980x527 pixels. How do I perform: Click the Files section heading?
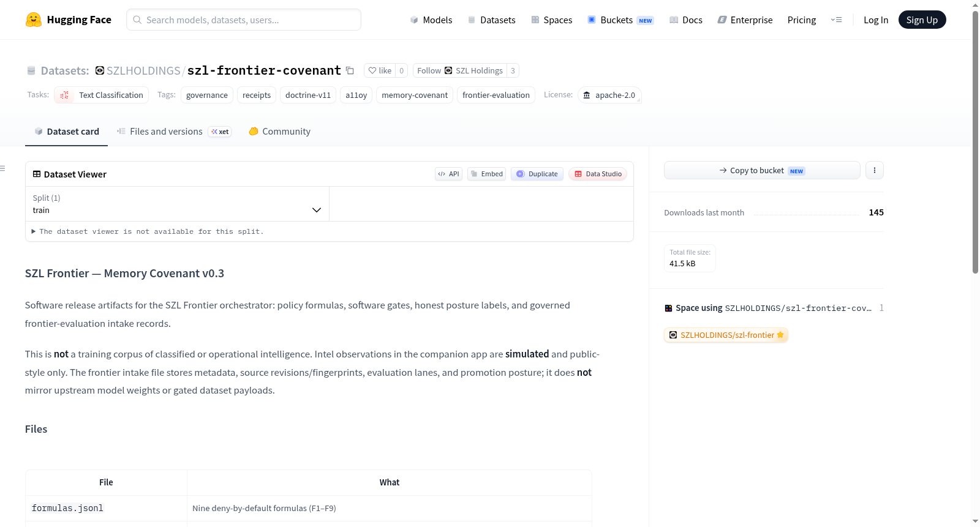(36, 429)
